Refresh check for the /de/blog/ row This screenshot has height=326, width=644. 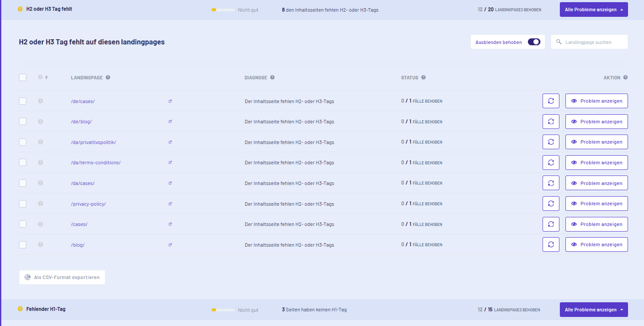pyautogui.click(x=551, y=122)
